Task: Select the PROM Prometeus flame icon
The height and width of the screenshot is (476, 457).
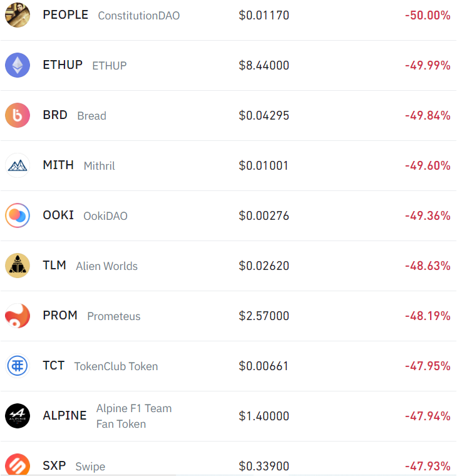Action: click(x=18, y=316)
